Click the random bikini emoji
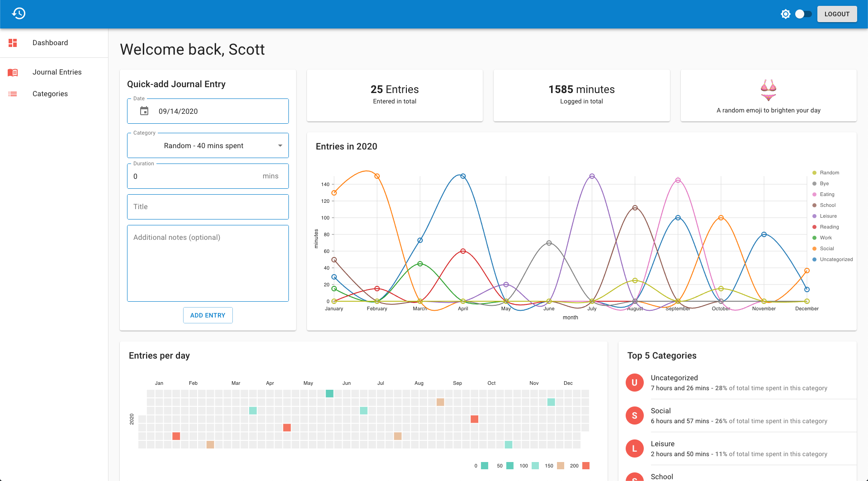868x481 pixels. coord(769,90)
